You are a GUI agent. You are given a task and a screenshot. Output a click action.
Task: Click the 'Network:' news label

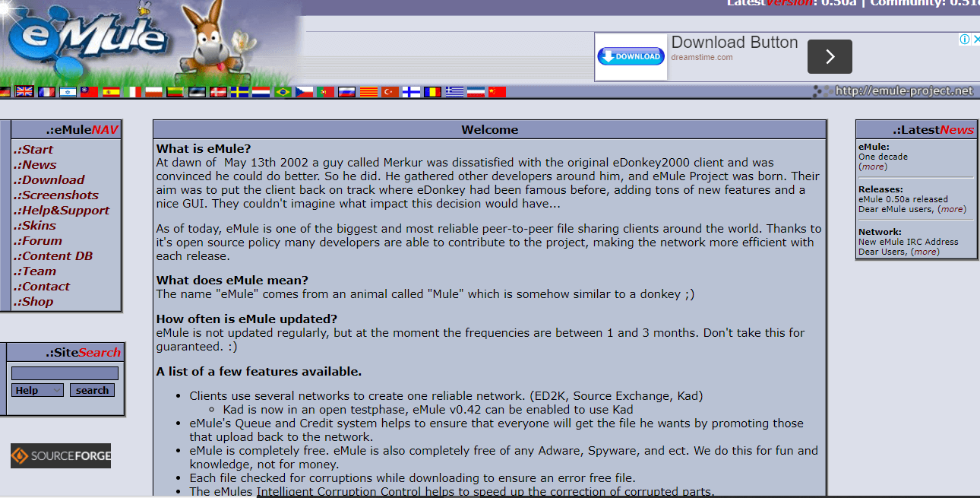click(880, 232)
